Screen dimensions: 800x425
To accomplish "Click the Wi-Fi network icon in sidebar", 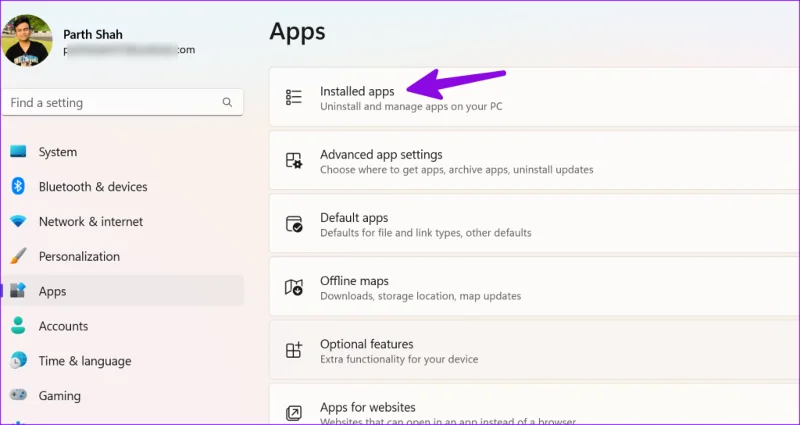I will pos(18,221).
